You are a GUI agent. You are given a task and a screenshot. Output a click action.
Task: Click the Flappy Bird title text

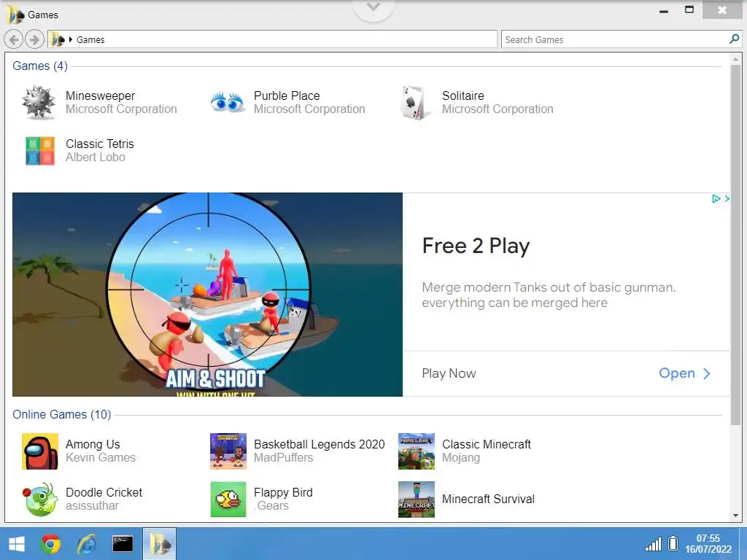283,492
